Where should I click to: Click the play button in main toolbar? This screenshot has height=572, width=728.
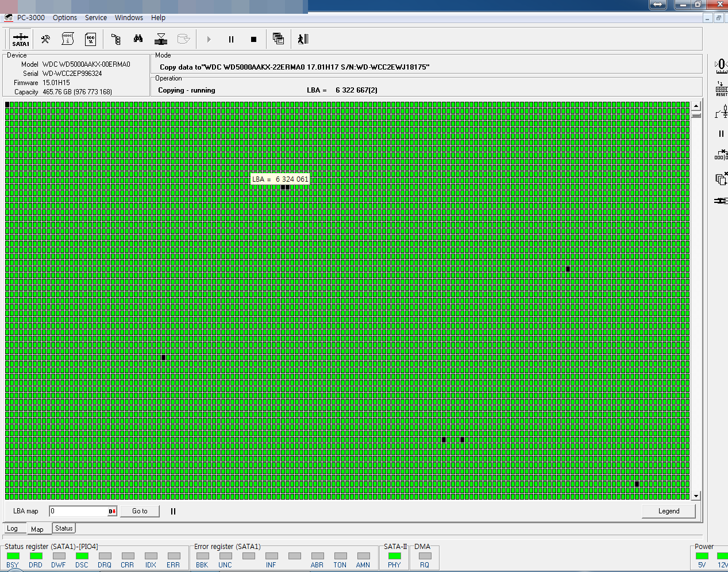[209, 39]
